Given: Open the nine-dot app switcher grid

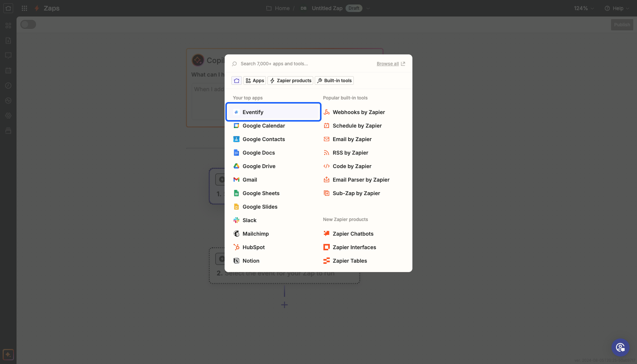Looking at the screenshot, I should [24, 8].
